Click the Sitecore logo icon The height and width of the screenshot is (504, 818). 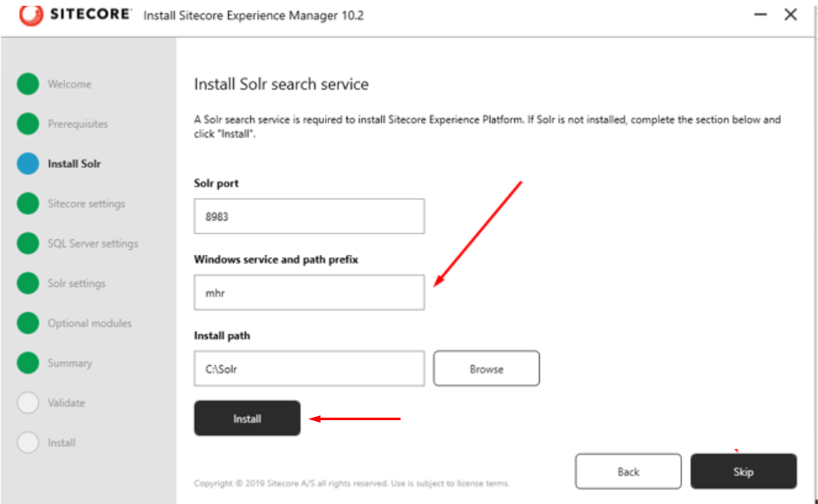click(x=30, y=15)
